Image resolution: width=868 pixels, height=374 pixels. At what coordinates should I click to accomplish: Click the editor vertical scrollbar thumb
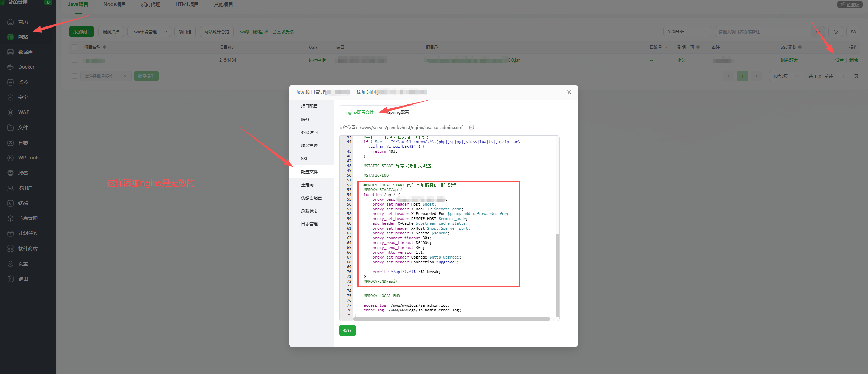(x=557, y=275)
